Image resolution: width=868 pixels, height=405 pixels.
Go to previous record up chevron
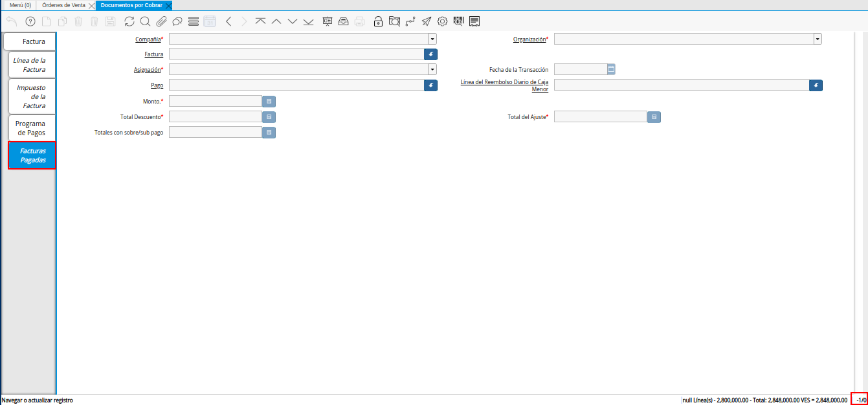[x=276, y=21]
